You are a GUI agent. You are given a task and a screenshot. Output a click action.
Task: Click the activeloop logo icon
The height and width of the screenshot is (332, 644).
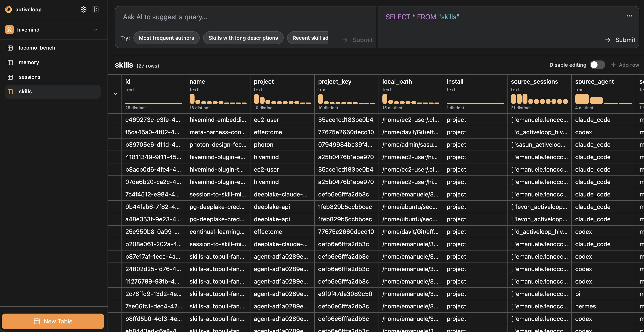pos(9,9)
